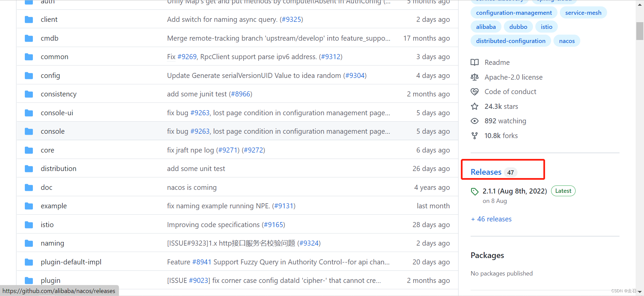Screen dimensions: 644x296
Task: Click the console-ui folder icon
Action: pyautogui.click(x=29, y=113)
